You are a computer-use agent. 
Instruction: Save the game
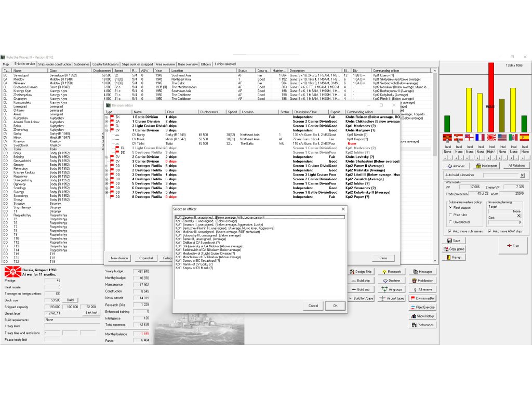pyautogui.click(x=454, y=241)
